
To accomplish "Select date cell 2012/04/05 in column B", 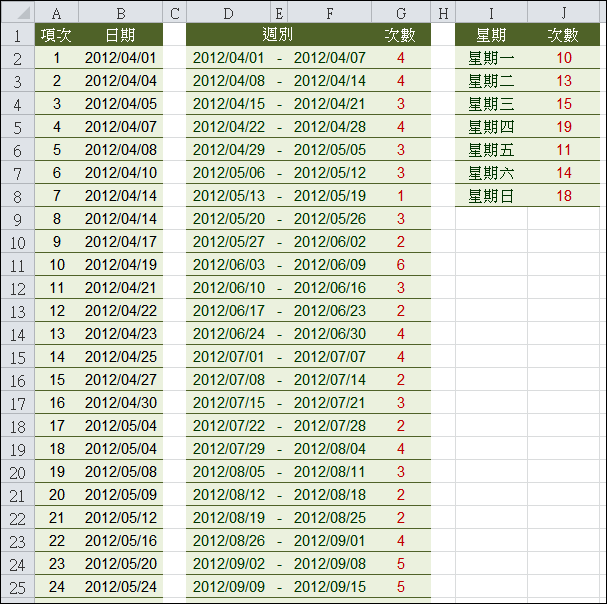I will [x=120, y=104].
